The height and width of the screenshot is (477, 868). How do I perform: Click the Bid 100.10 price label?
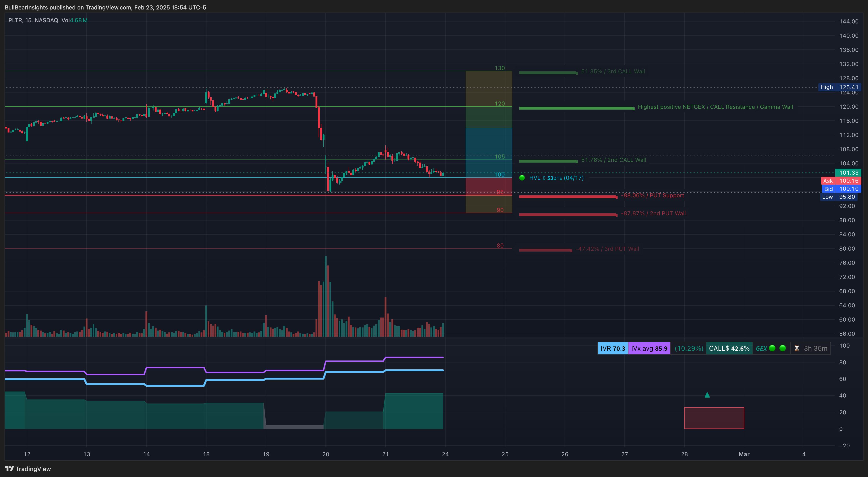coord(842,189)
